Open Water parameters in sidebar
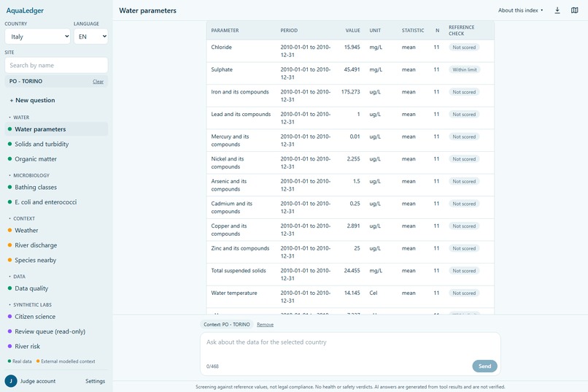Viewport: 588px width, 392px height. tap(56, 129)
